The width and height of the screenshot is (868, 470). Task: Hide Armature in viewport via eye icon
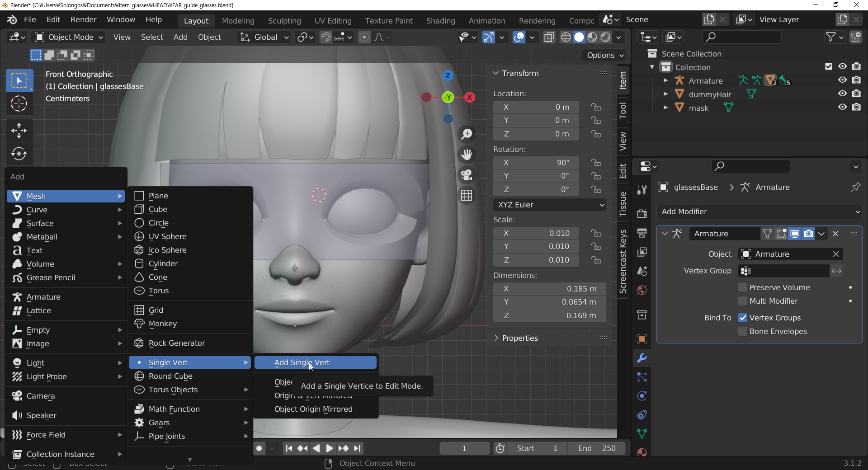pyautogui.click(x=843, y=80)
